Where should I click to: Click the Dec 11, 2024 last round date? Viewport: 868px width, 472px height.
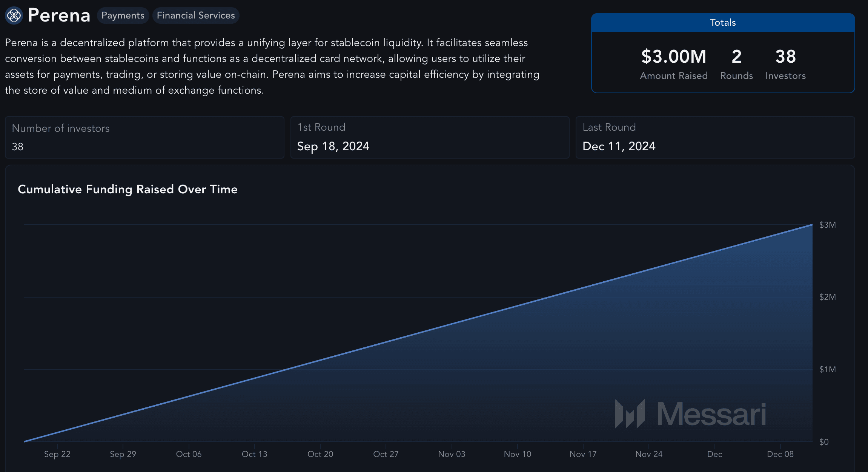click(x=619, y=146)
